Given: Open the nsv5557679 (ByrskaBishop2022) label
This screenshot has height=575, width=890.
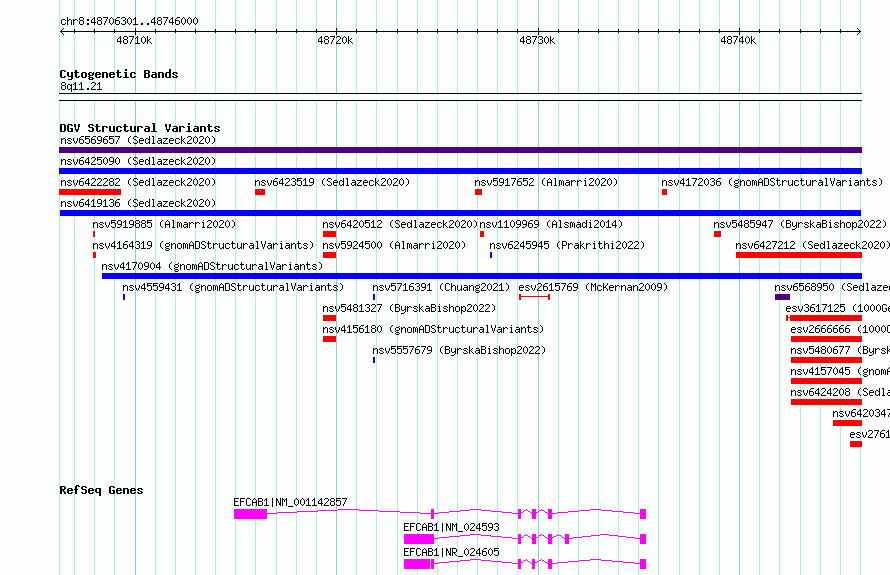Looking at the screenshot, I should pyautogui.click(x=459, y=350).
